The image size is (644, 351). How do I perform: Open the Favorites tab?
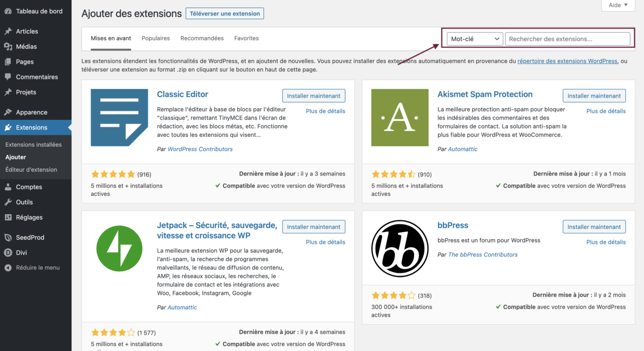point(246,38)
